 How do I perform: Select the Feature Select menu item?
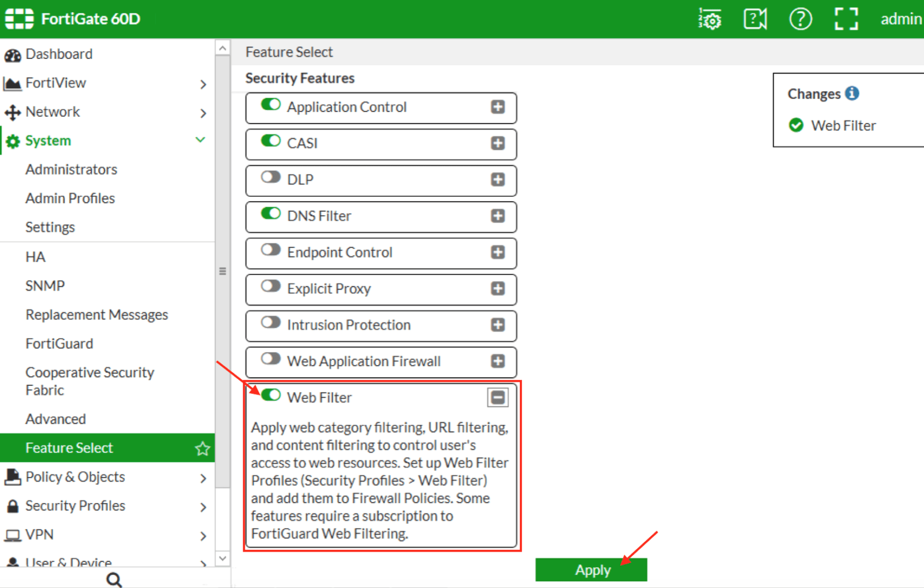point(107,448)
